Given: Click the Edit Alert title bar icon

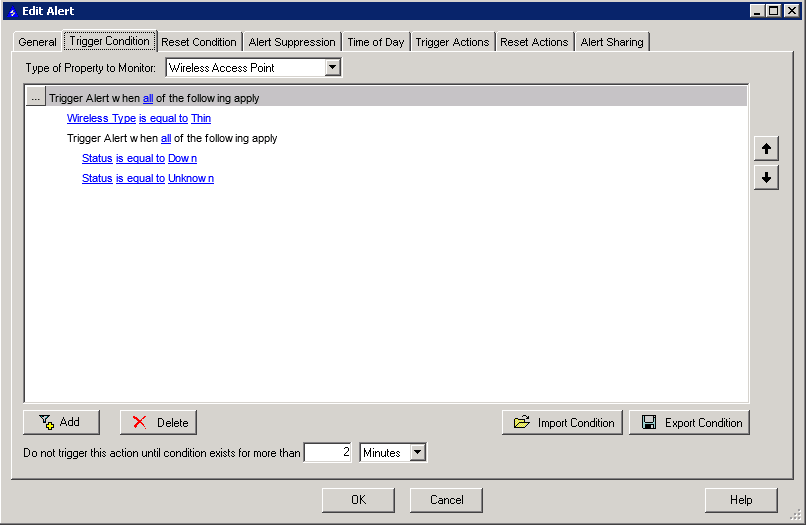Looking at the screenshot, I should (x=12, y=11).
